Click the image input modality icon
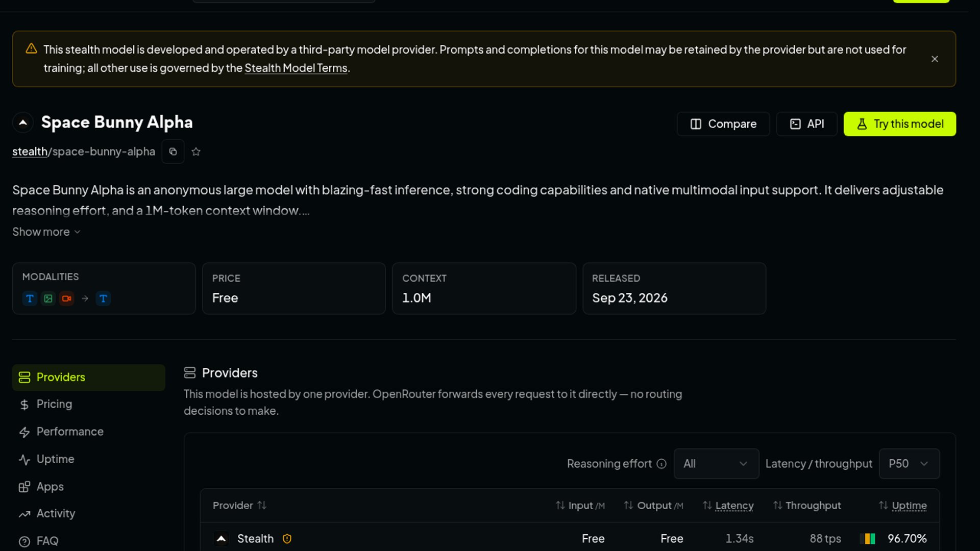980x551 pixels. (x=48, y=298)
